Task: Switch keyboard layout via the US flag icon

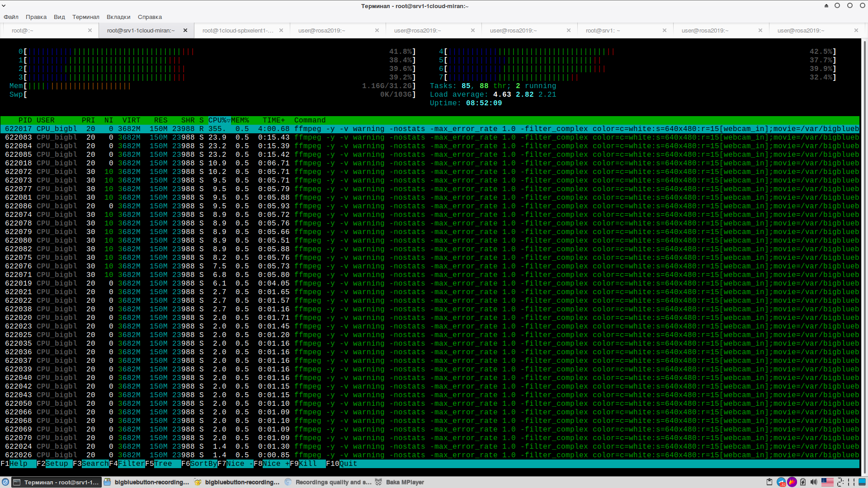Action: tap(828, 482)
